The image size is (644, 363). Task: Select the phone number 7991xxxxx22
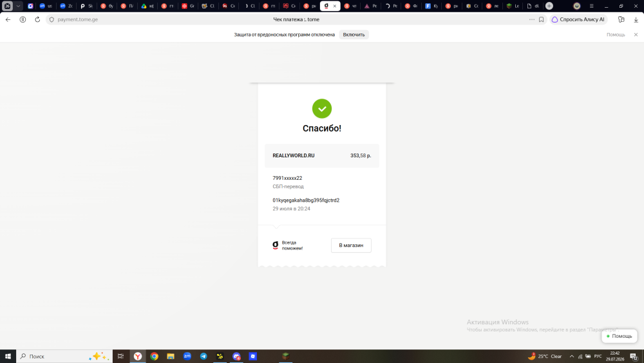click(287, 178)
